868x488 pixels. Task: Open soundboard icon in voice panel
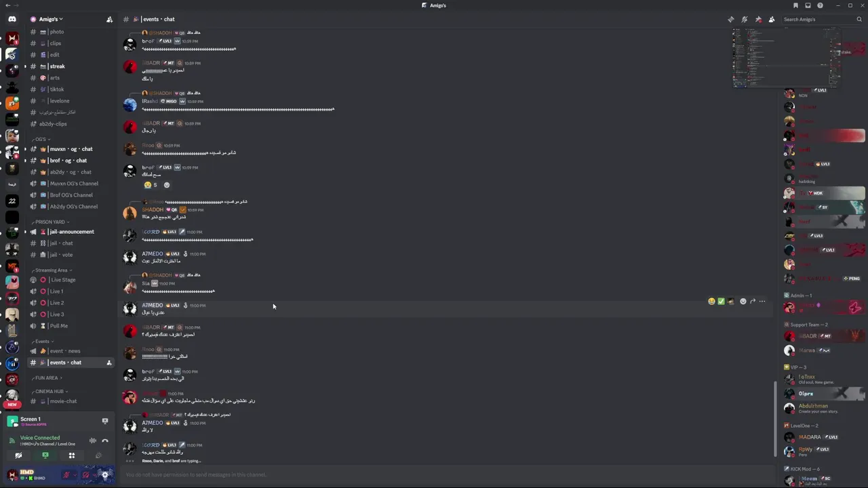[98, 455]
